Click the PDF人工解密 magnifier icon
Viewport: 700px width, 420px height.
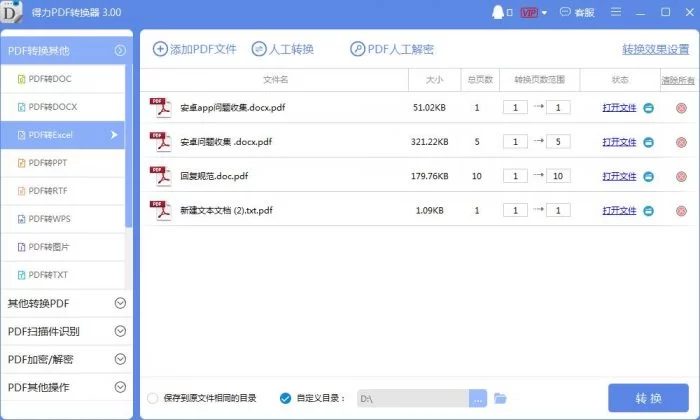coord(357,49)
